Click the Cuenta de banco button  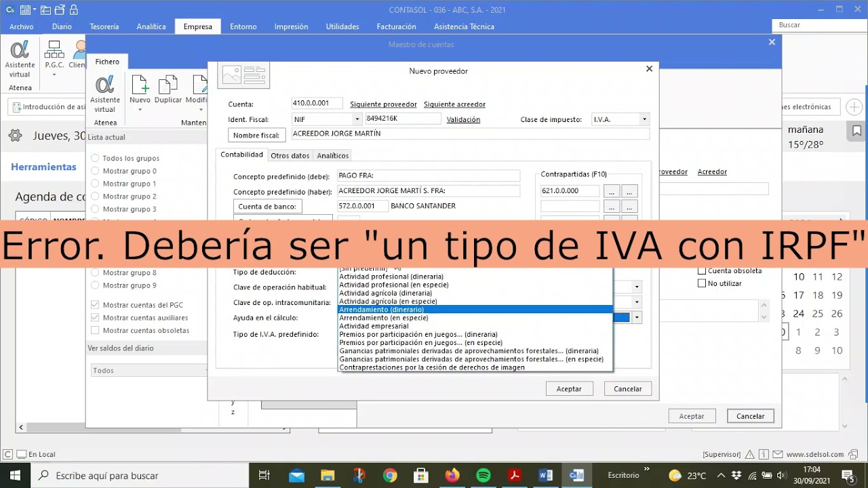coord(267,206)
